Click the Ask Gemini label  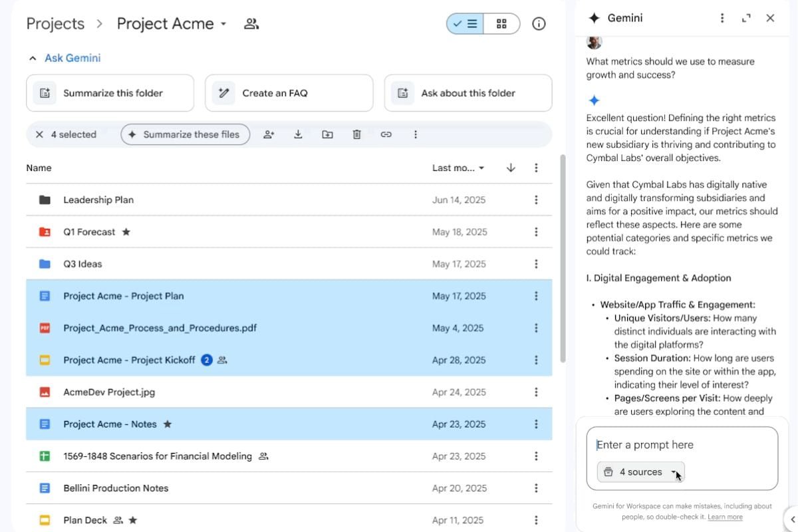coord(72,59)
